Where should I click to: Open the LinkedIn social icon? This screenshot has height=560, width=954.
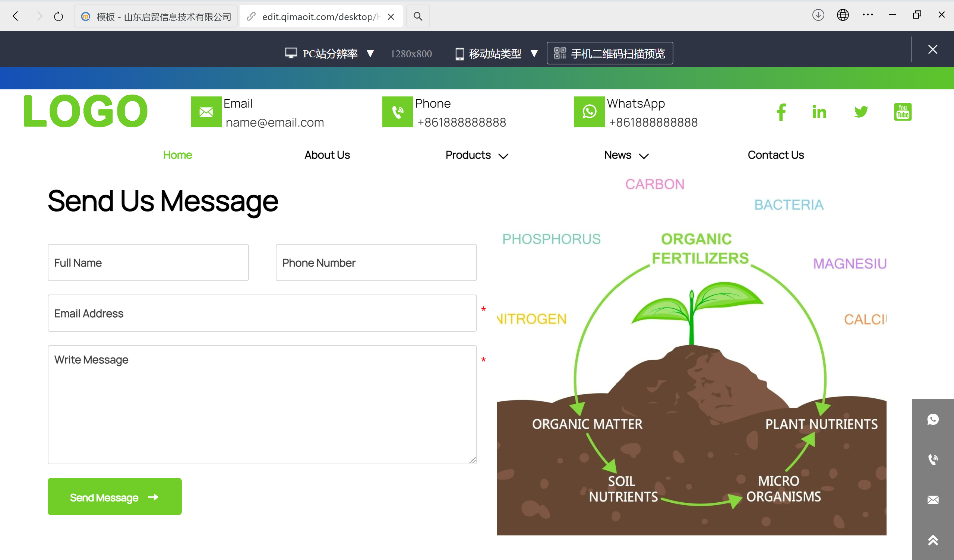tap(819, 112)
